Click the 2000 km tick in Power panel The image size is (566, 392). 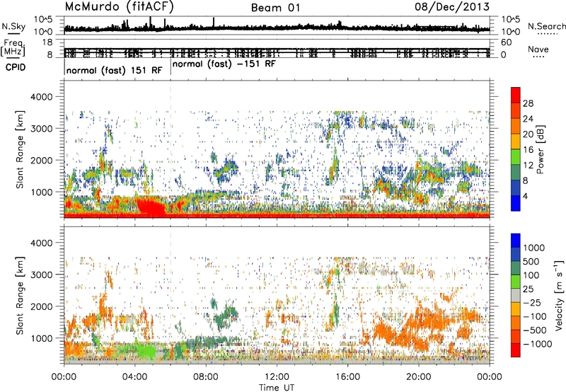click(x=41, y=160)
